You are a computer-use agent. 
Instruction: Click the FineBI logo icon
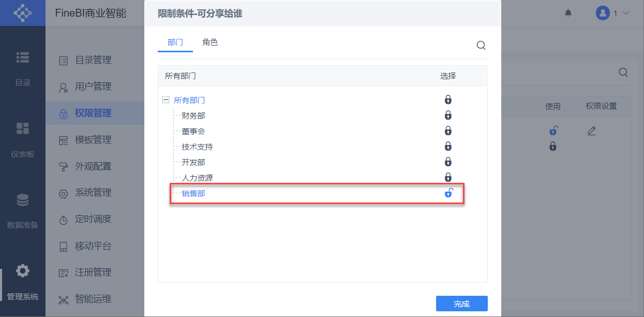[23, 13]
